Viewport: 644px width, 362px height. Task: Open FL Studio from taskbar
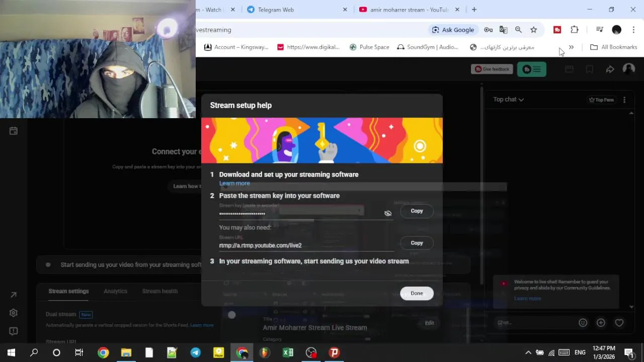coord(265,352)
